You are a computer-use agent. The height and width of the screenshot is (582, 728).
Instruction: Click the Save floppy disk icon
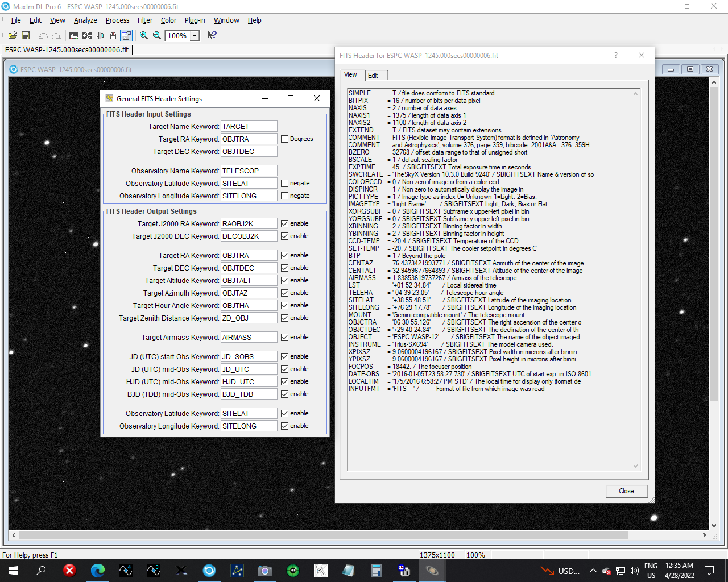pos(26,35)
